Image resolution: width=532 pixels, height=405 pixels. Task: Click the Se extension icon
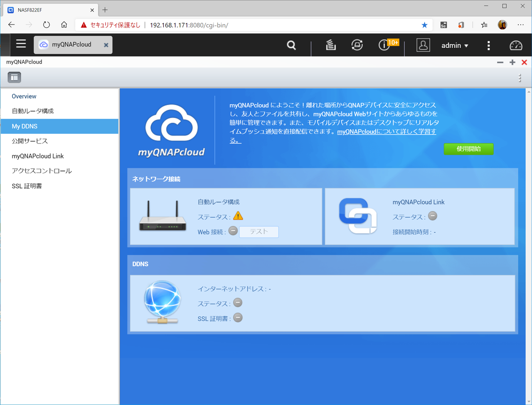click(x=443, y=25)
